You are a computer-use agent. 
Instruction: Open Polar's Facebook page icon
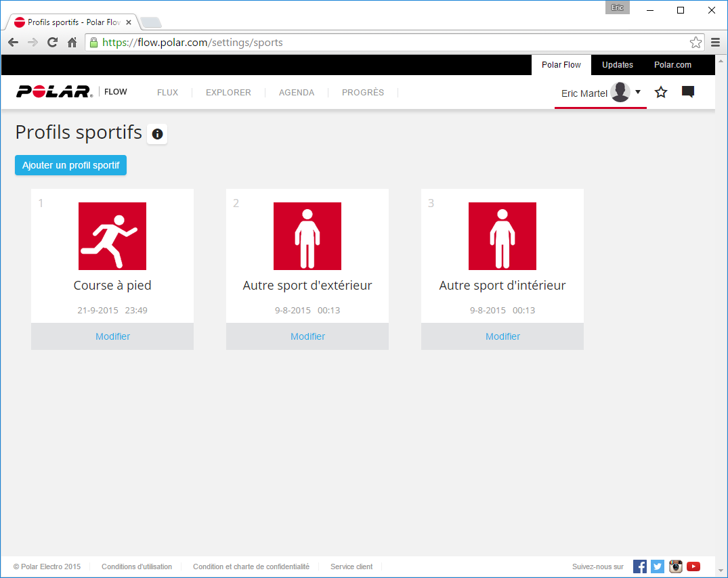coord(640,566)
